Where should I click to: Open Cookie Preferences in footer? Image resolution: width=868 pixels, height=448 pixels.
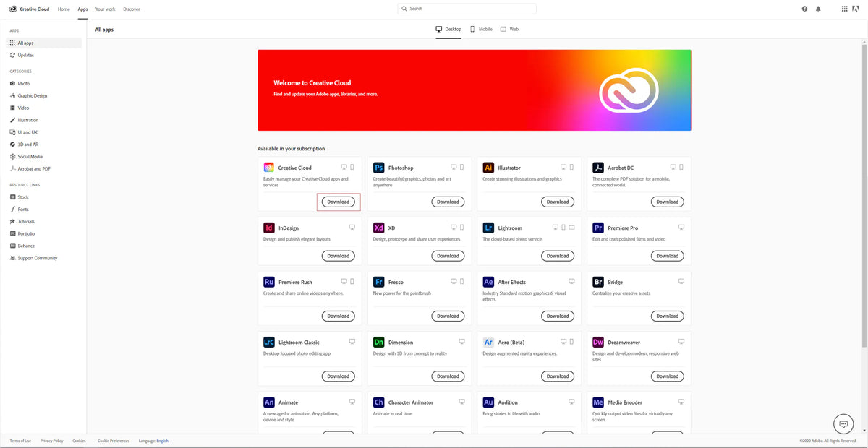(114, 441)
